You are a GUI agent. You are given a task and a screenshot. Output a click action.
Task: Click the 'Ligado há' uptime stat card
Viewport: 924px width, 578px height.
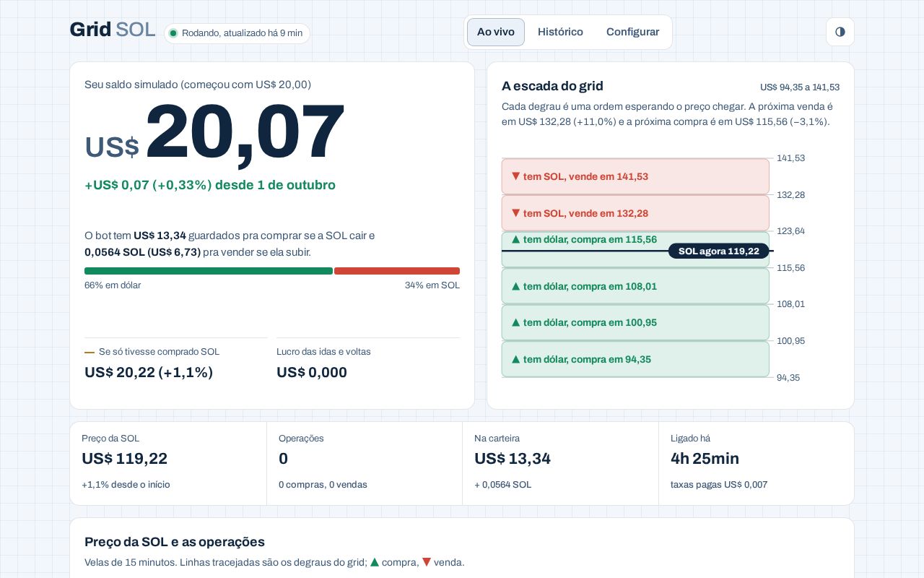[757, 463]
